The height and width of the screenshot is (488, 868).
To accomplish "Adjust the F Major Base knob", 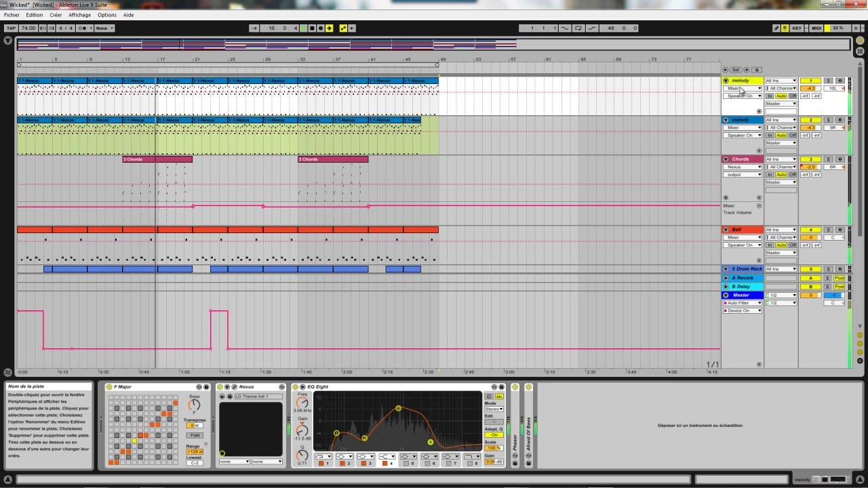I will [195, 406].
